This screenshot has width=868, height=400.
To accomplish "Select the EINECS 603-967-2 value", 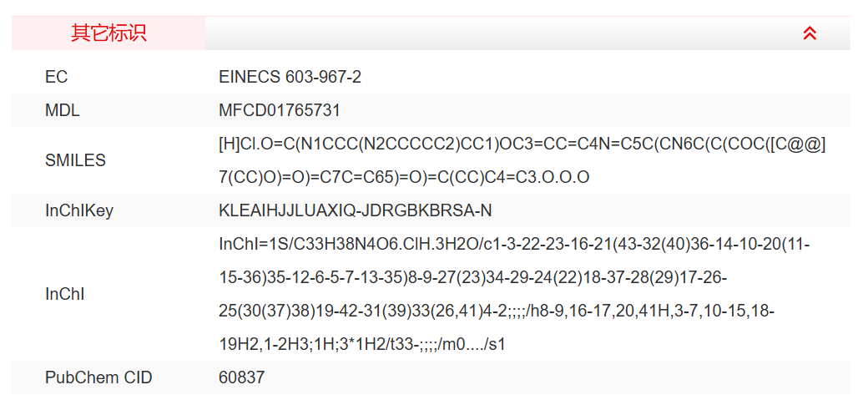I will (x=290, y=77).
